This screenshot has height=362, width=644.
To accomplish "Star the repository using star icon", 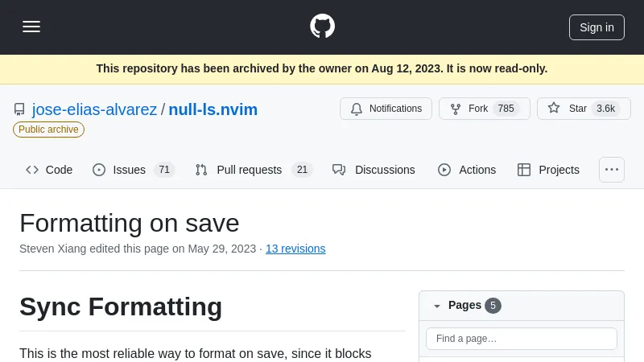I will pos(554,108).
